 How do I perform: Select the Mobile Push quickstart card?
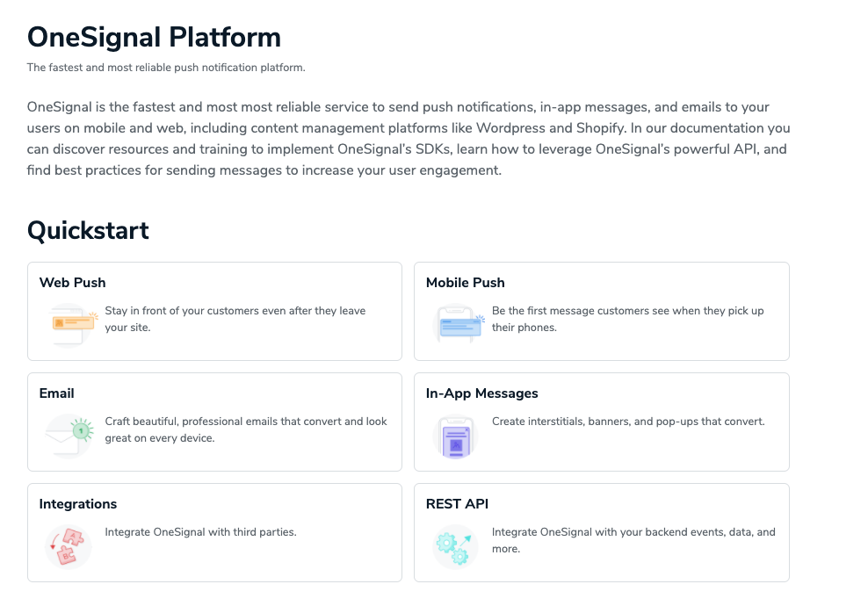601,311
